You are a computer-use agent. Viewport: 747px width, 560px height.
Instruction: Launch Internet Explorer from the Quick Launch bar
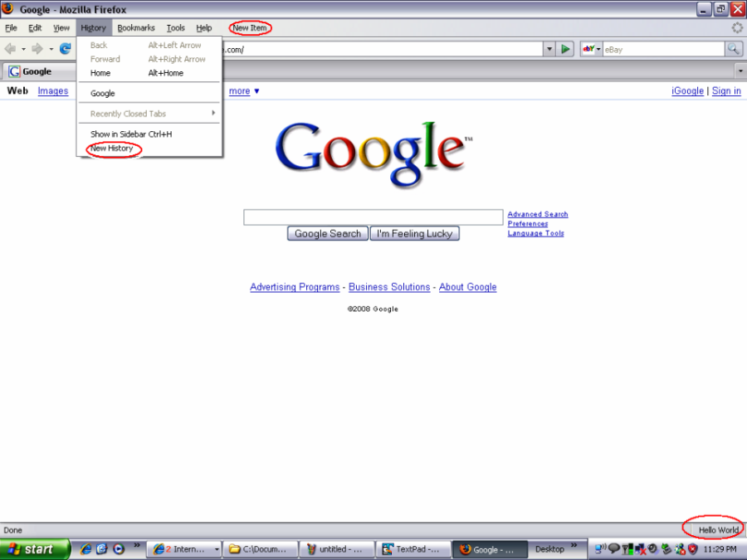[x=85, y=549]
